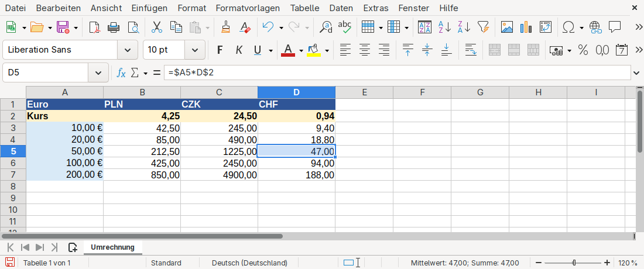Screen dimensions: 644x269
Task: Open the font size dropdown
Action: 195,50
